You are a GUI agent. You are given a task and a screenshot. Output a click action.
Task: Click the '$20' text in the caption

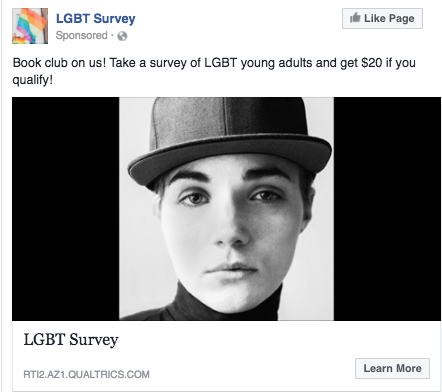[x=372, y=63]
